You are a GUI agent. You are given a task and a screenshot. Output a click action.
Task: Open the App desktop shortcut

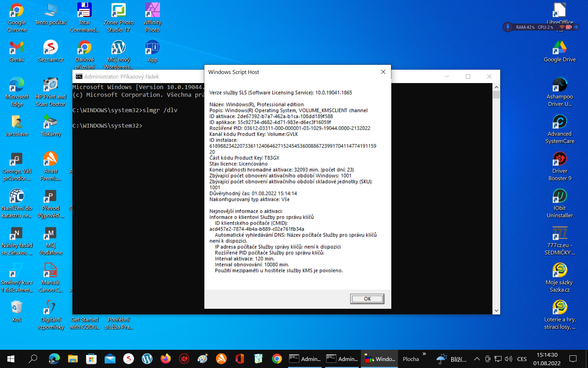pyautogui.click(x=153, y=51)
